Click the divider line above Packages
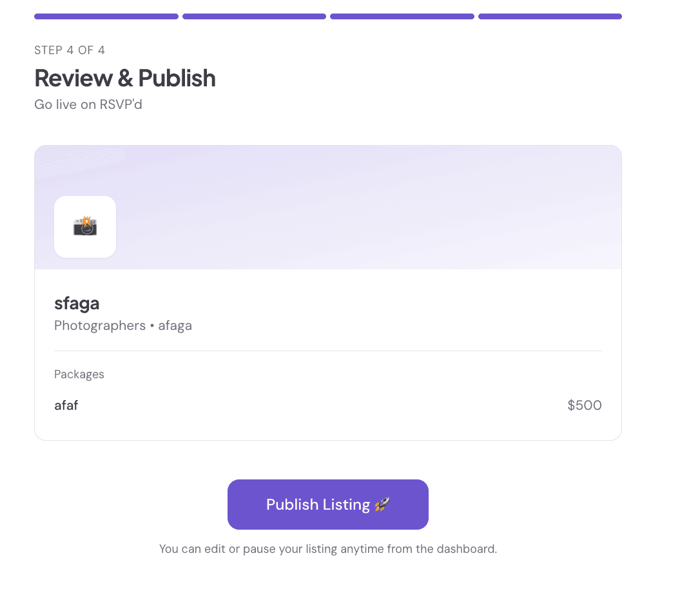This screenshot has height=607, width=700. click(327, 351)
